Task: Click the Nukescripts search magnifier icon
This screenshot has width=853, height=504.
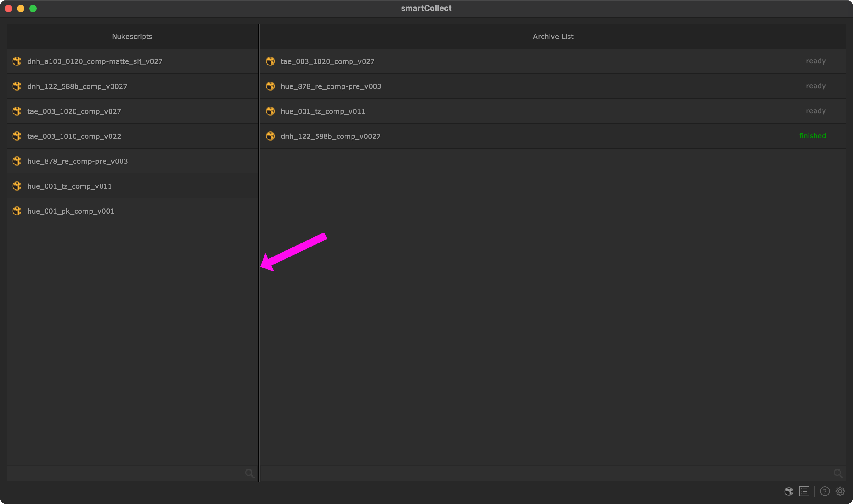Action: 250,474
